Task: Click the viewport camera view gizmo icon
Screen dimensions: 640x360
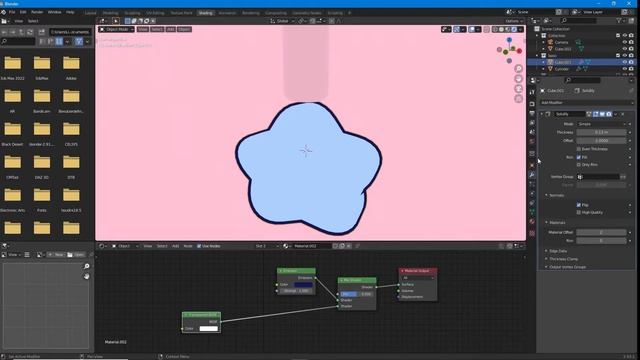Action: [x=518, y=89]
